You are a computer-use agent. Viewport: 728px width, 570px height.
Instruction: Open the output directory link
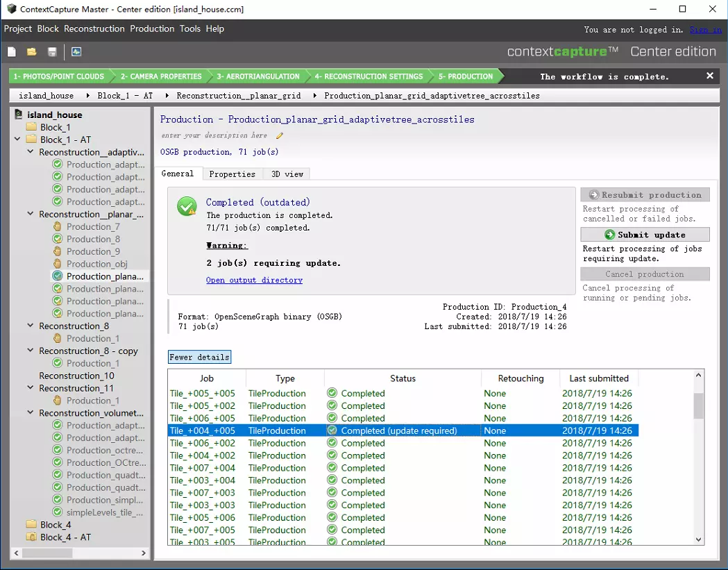(x=255, y=280)
